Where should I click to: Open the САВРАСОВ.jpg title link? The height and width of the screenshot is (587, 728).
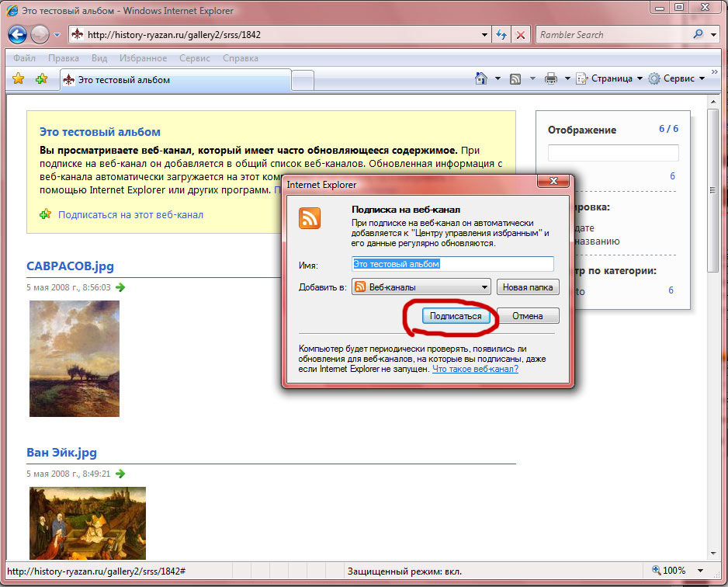tap(70, 266)
